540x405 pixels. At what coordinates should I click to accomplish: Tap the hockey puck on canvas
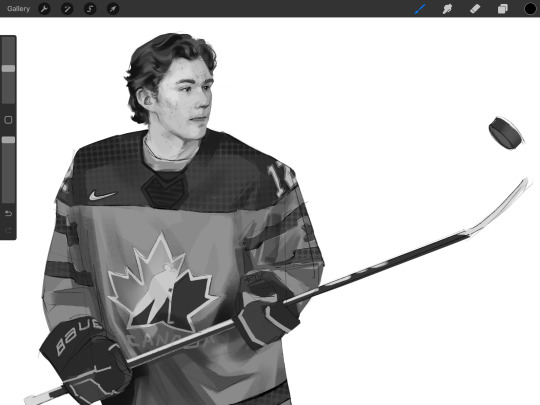coord(506,133)
